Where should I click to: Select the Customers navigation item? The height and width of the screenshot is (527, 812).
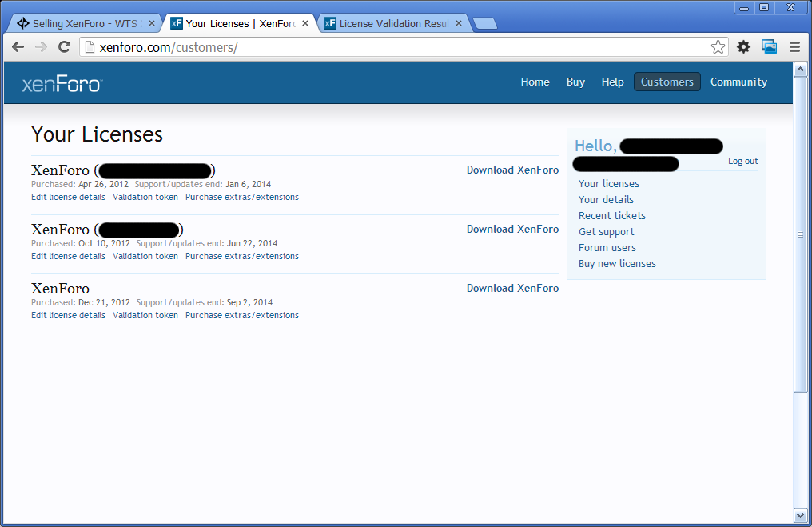tap(667, 82)
